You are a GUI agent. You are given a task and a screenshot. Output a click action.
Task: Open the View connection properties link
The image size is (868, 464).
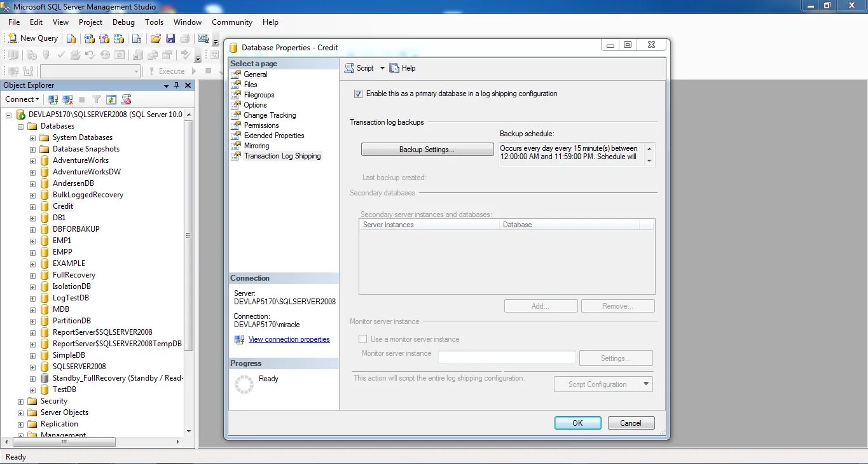pos(289,339)
